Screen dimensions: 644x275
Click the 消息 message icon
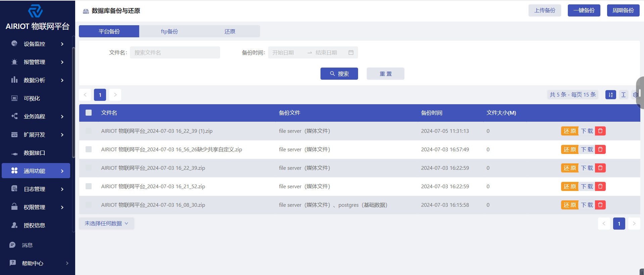pos(13,245)
